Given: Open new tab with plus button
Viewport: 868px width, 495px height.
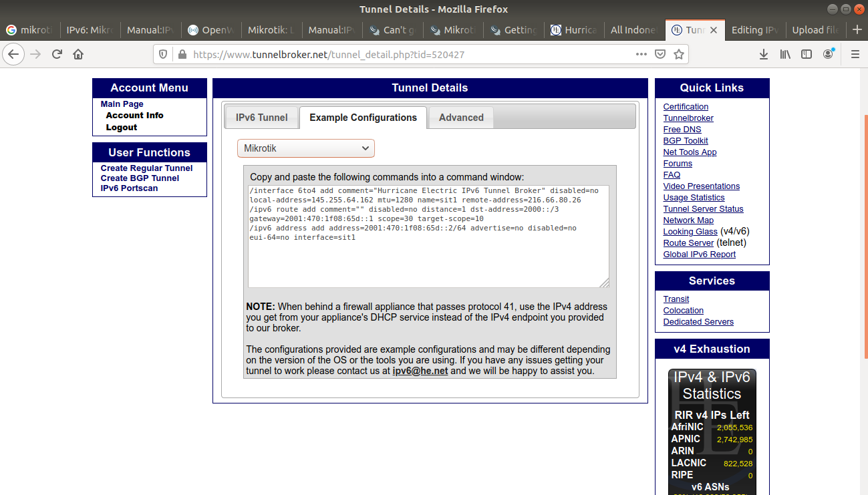Looking at the screenshot, I should 857,30.
